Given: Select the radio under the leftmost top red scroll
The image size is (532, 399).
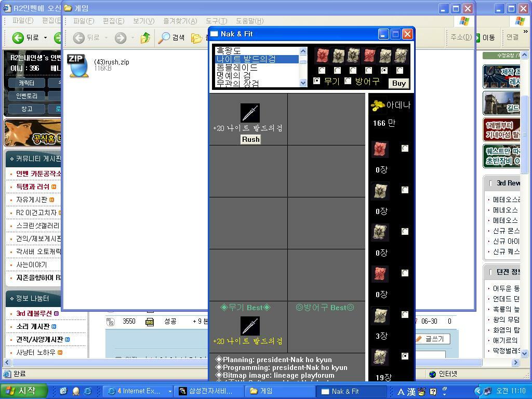Looking at the screenshot, I should tap(322, 70).
